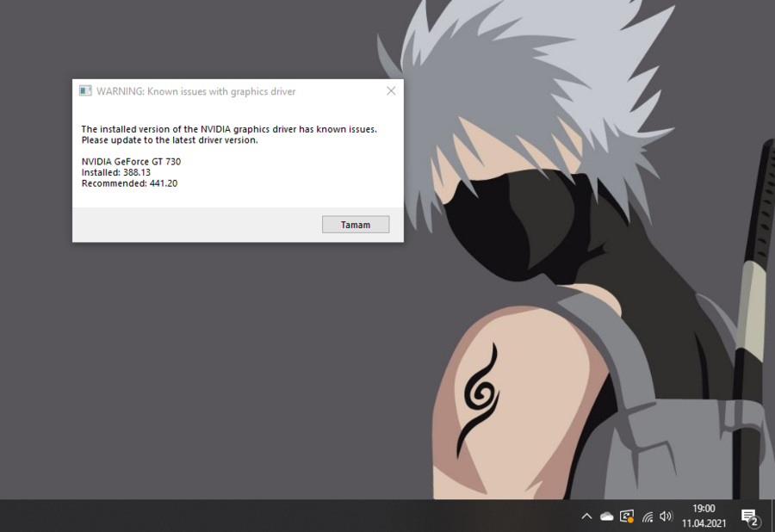Show hidden system tray icons chevron
The width and height of the screenshot is (775, 532).
[586, 517]
